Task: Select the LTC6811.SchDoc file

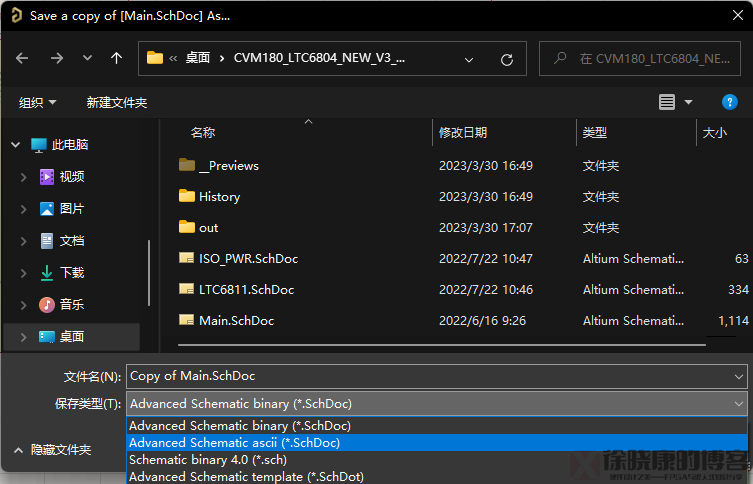Action: point(246,290)
